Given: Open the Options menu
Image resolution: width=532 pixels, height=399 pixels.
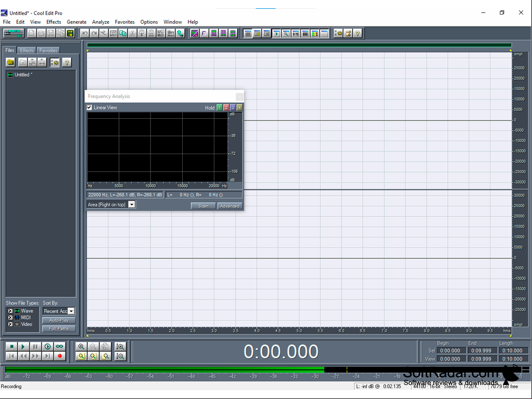Looking at the screenshot, I should tap(149, 22).
